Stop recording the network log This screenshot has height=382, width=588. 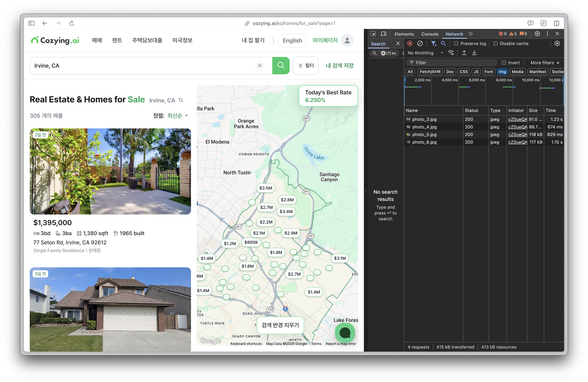[x=410, y=43]
